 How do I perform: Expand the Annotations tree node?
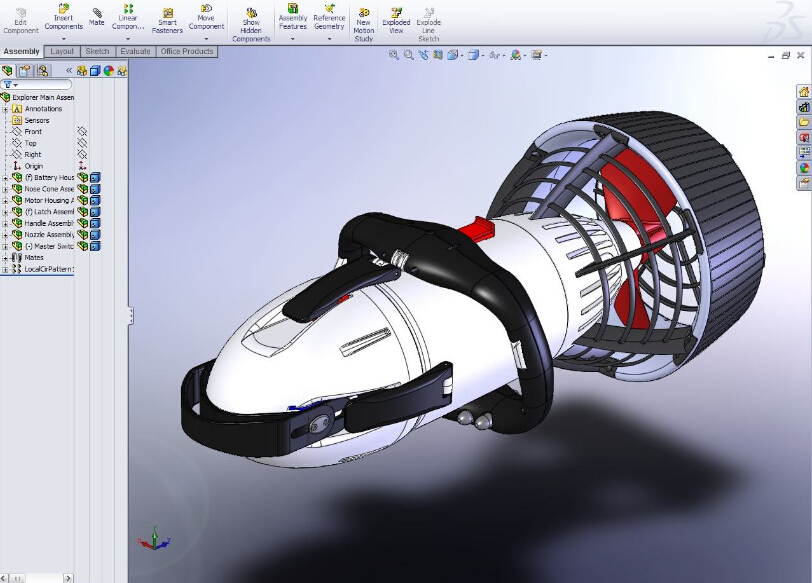[x=5, y=109]
